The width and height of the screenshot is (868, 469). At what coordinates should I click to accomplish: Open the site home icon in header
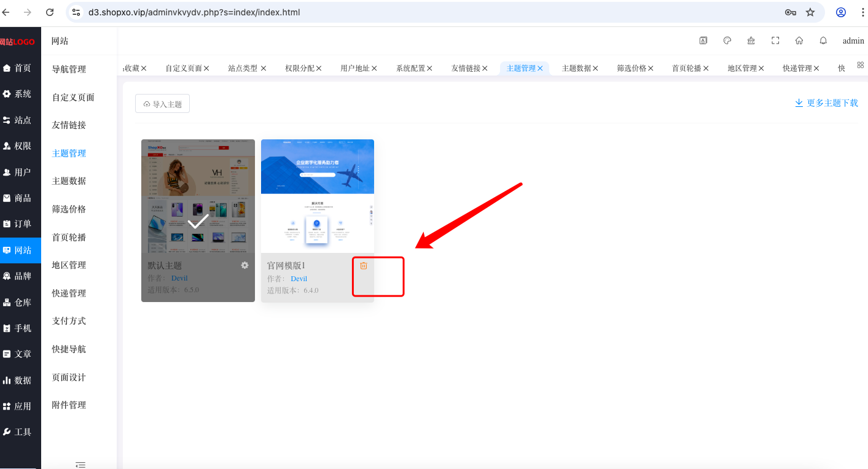(799, 41)
